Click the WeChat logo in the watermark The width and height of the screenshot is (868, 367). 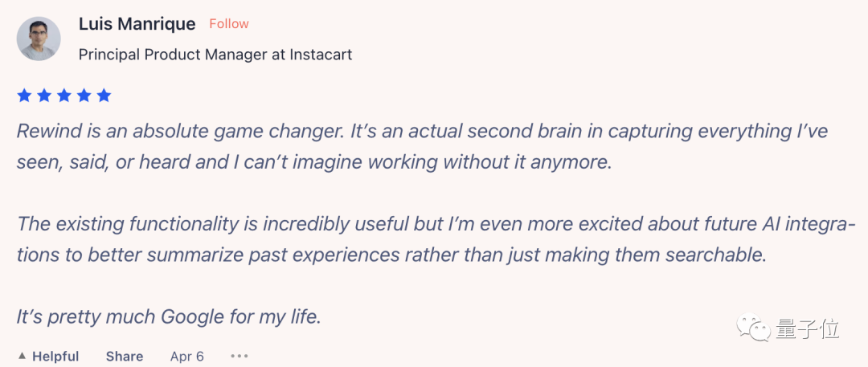pyautogui.click(x=755, y=328)
